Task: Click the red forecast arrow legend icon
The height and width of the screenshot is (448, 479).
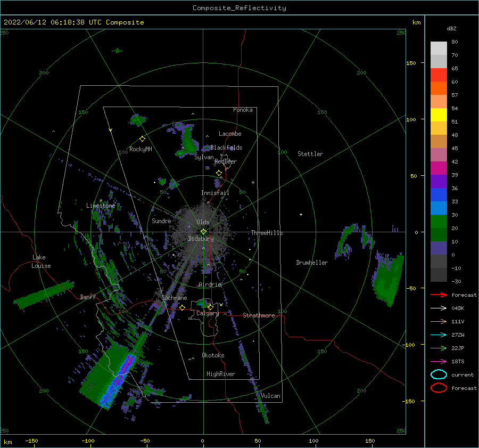Action: coord(439,295)
